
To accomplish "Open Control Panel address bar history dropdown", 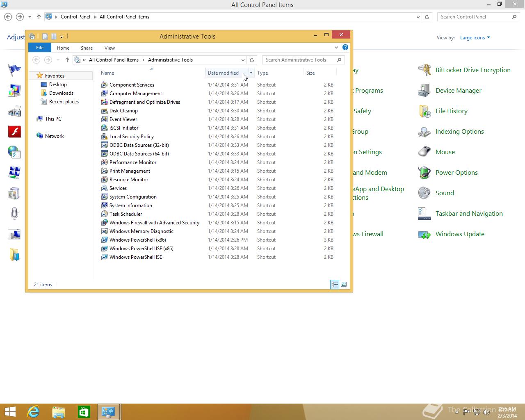I will click(418, 17).
